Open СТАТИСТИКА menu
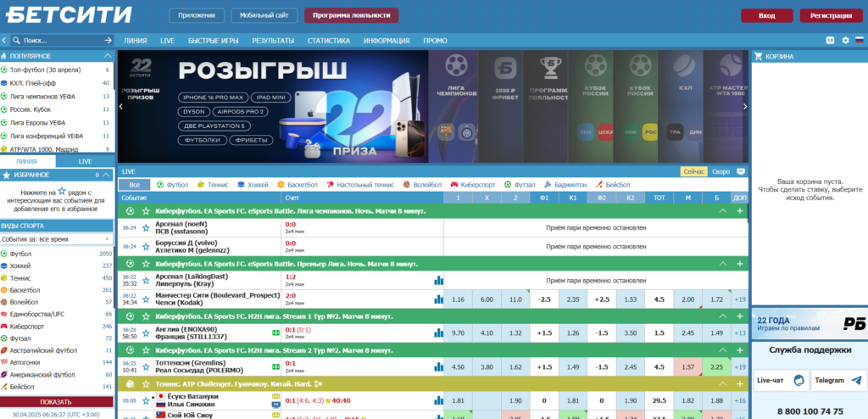Viewport: 868px width, 419px height. tap(329, 41)
